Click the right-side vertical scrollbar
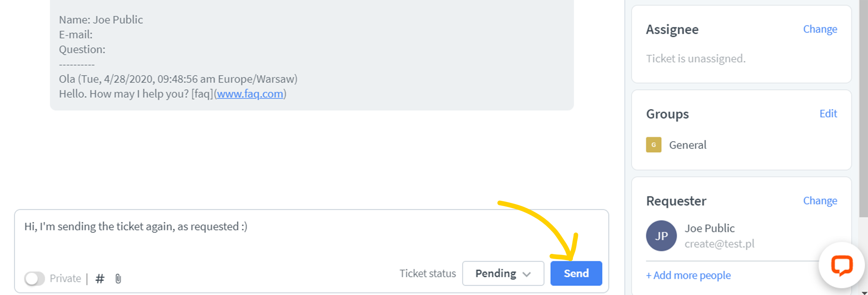868x295 pixels. 863,107
